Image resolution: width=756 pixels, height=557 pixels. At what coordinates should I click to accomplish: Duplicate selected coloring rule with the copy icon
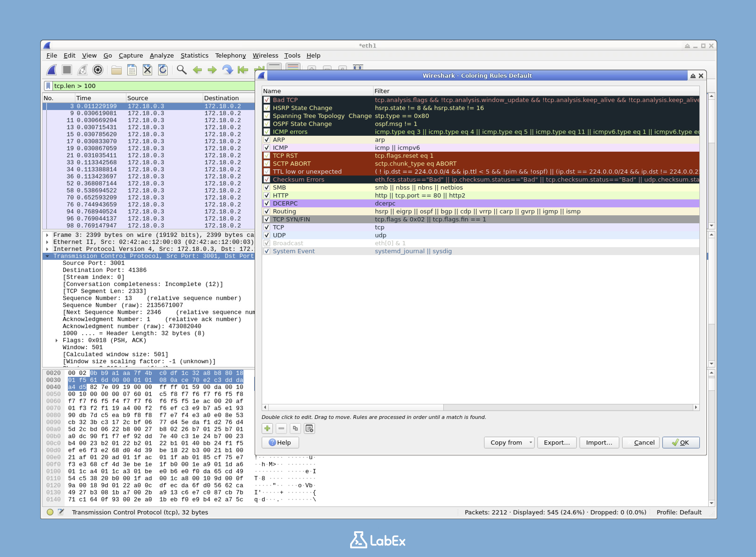click(x=295, y=428)
